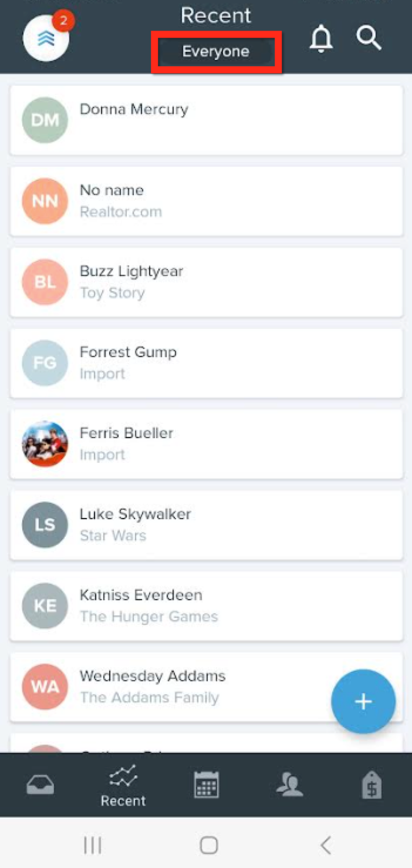Open search with the magnifier icon
Viewport: 412px width, 868px height.
(x=369, y=39)
